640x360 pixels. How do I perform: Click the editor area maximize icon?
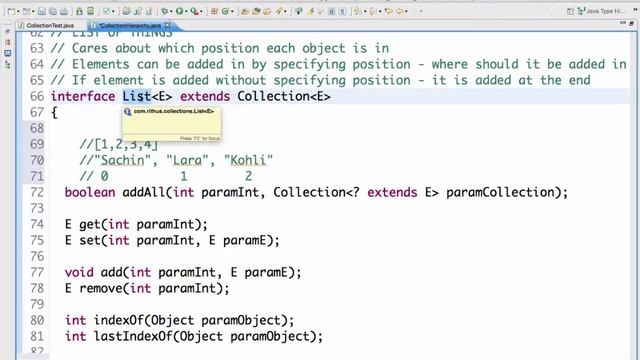coord(631,23)
